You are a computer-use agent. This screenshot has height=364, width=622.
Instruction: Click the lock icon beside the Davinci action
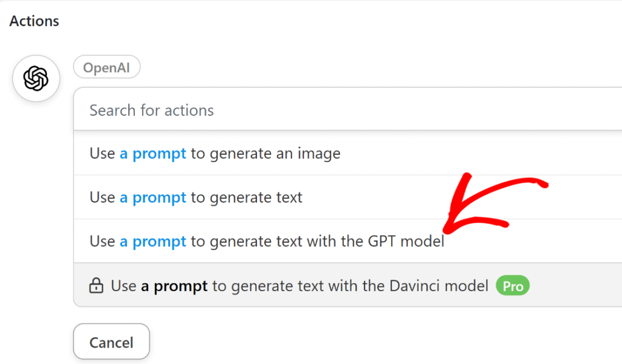pos(97,285)
